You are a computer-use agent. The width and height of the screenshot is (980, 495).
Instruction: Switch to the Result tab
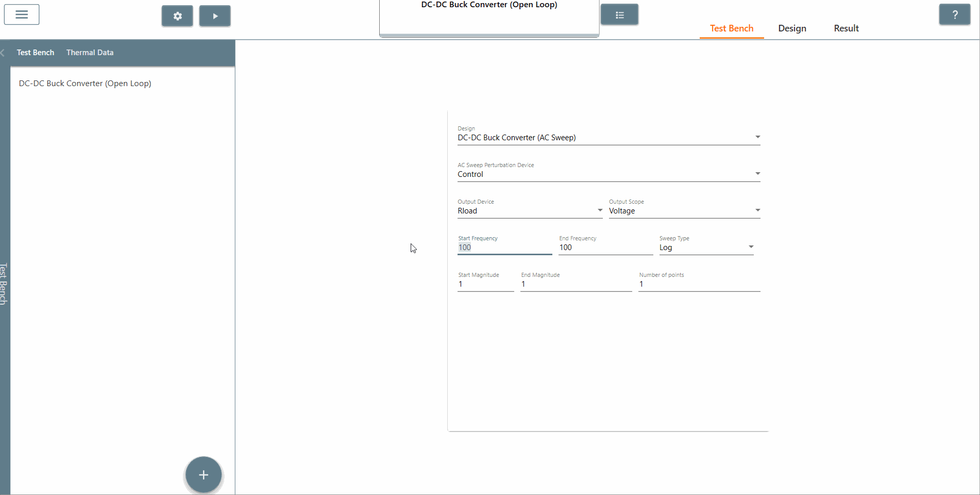[x=846, y=28]
